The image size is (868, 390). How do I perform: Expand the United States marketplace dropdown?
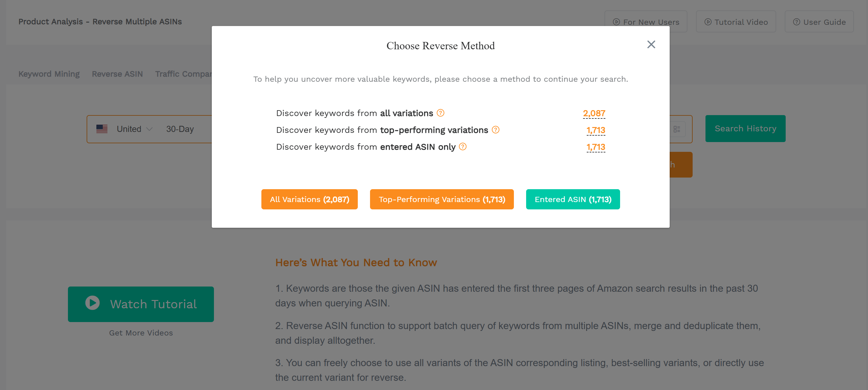click(135, 129)
